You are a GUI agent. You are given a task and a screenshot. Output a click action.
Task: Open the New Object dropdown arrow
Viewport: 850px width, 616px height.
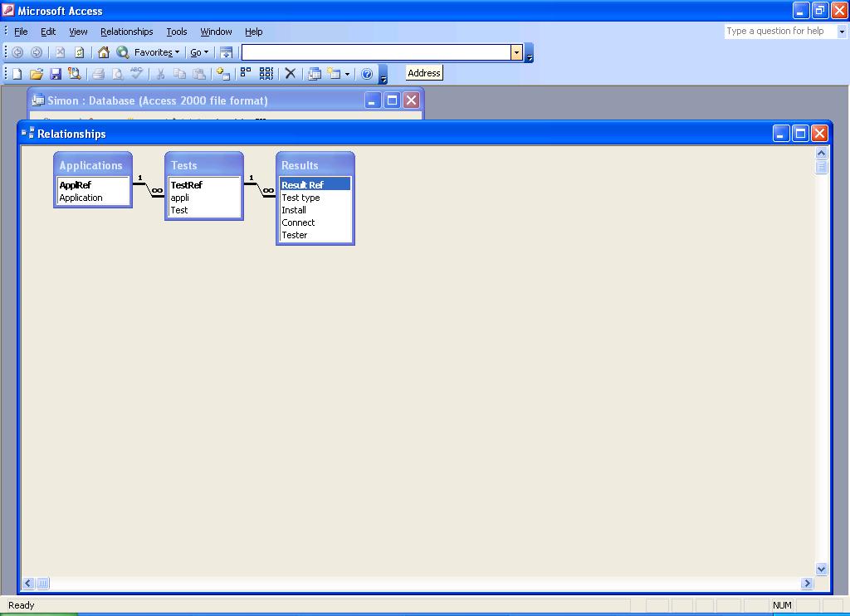tap(348, 74)
